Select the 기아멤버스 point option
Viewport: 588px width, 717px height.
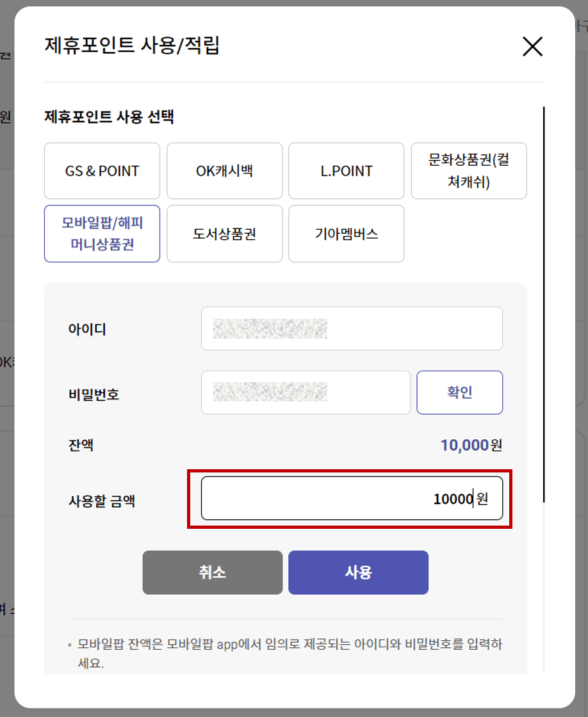[346, 234]
